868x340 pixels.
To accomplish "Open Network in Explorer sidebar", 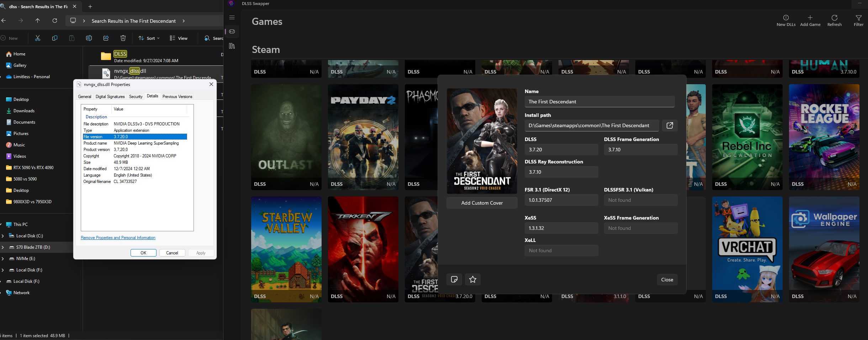I will tap(18, 293).
